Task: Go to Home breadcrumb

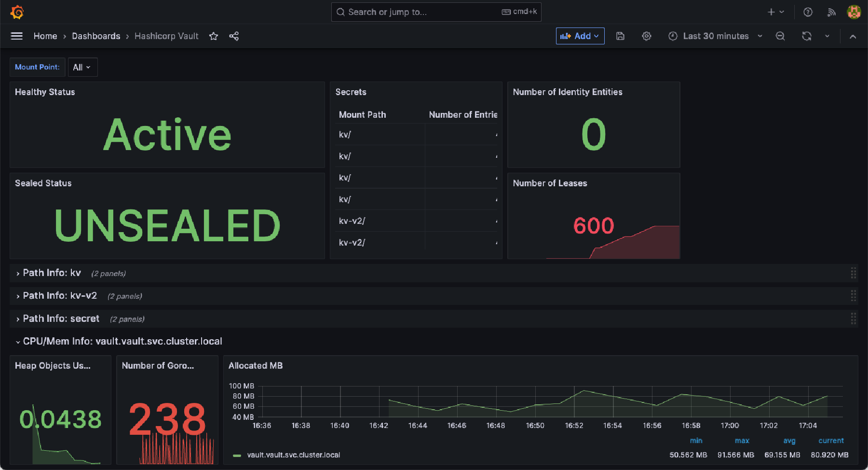Action: [45, 36]
